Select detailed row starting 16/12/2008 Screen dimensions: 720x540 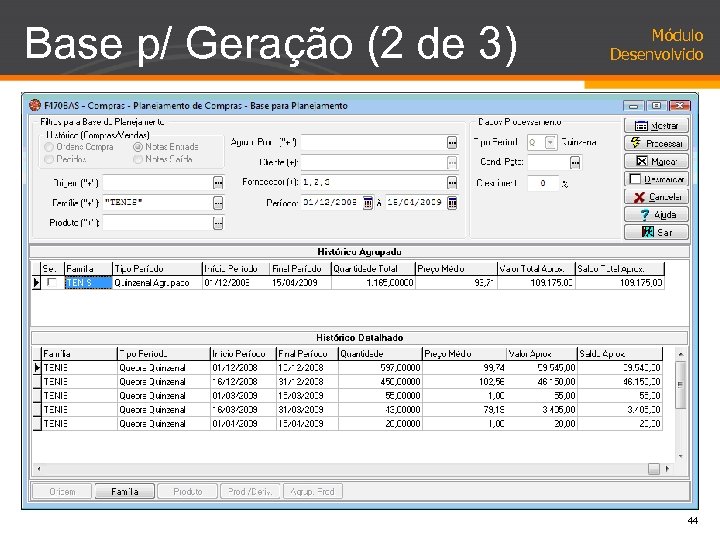(x=348, y=382)
